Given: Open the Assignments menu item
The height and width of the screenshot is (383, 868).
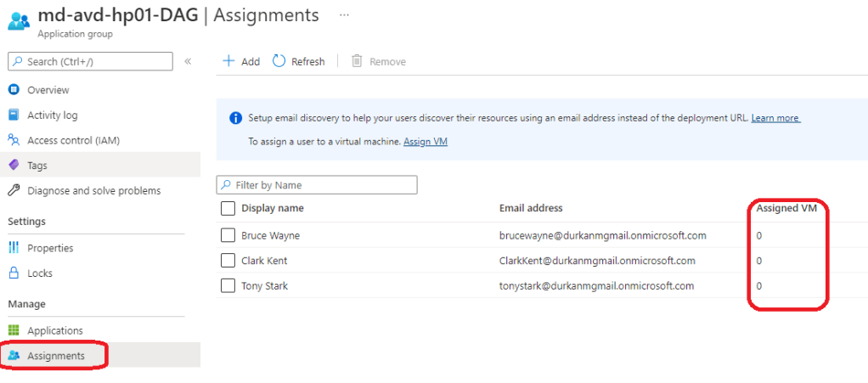Looking at the screenshot, I should point(55,356).
